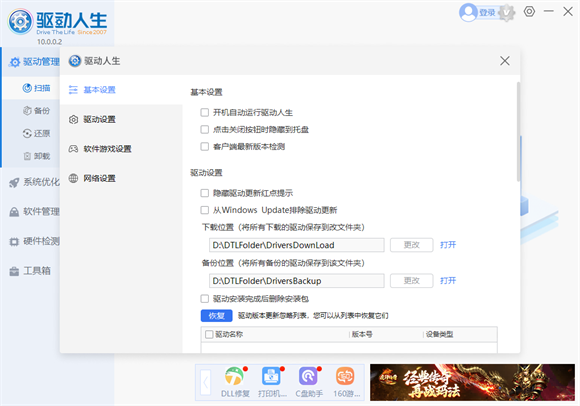Click the 登录 login text

point(487,13)
